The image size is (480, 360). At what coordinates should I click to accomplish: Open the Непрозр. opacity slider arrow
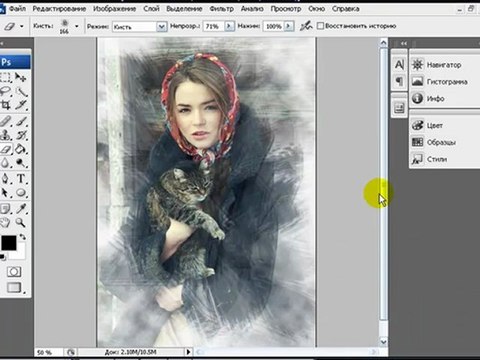click(x=229, y=26)
